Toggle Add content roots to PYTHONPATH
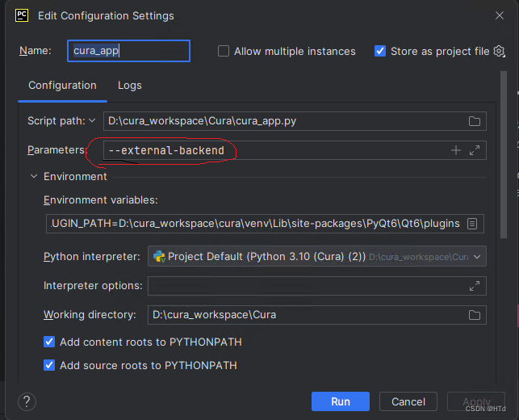This screenshot has height=420, width=519. (x=49, y=342)
